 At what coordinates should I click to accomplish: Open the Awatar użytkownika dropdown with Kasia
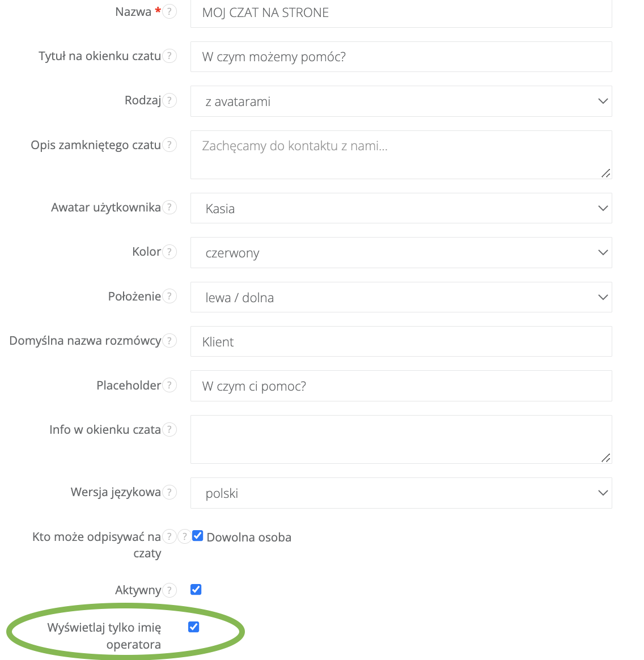click(x=401, y=208)
